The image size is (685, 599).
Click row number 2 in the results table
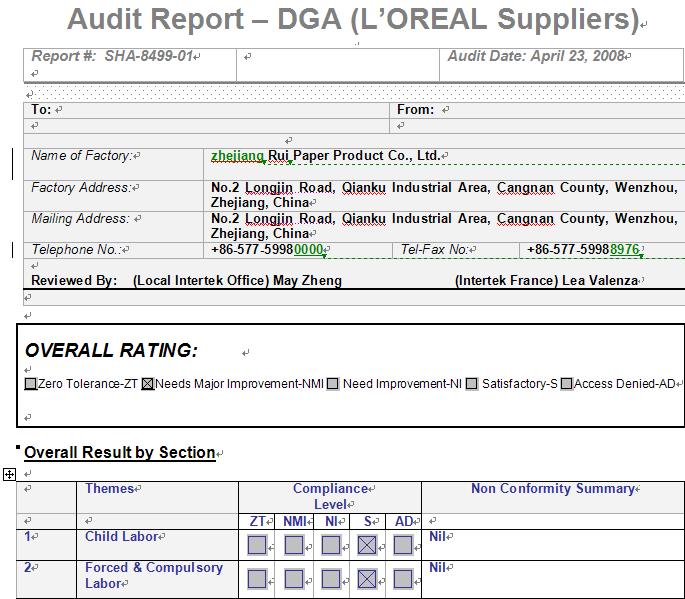click(28, 568)
